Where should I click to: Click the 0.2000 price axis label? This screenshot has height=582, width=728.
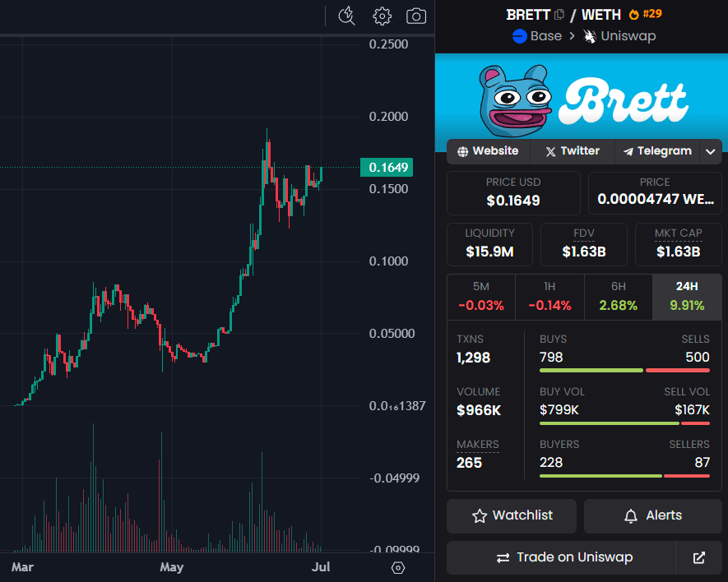388,117
